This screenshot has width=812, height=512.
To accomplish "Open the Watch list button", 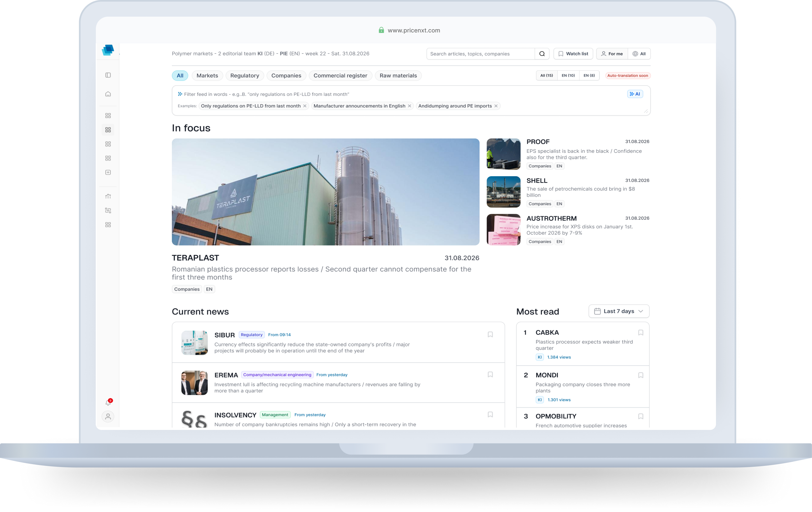I will pyautogui.click(x=573, y=54).
